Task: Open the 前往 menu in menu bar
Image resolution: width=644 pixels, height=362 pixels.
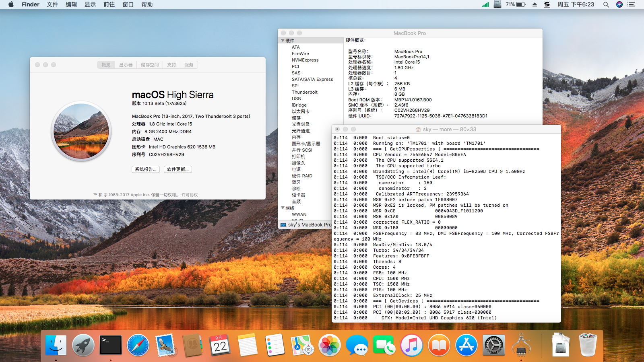Action: 109,4
